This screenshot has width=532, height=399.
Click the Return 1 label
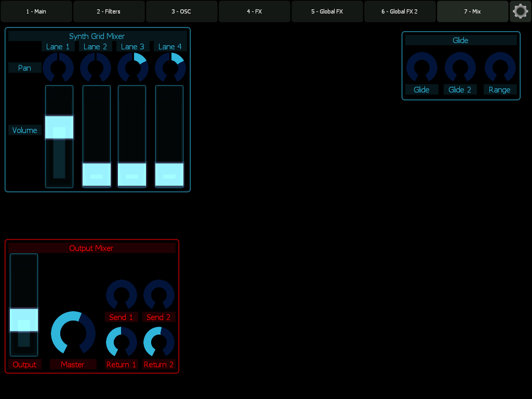[122, 364]
